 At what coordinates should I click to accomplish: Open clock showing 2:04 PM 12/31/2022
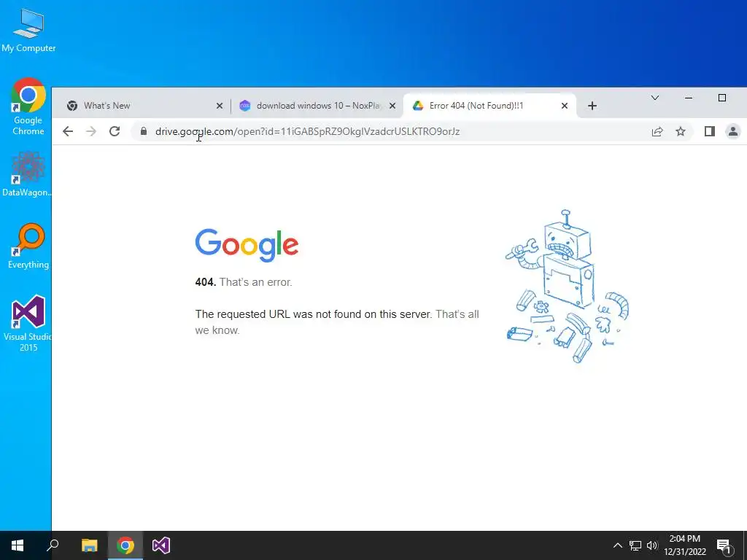point(685,545)
